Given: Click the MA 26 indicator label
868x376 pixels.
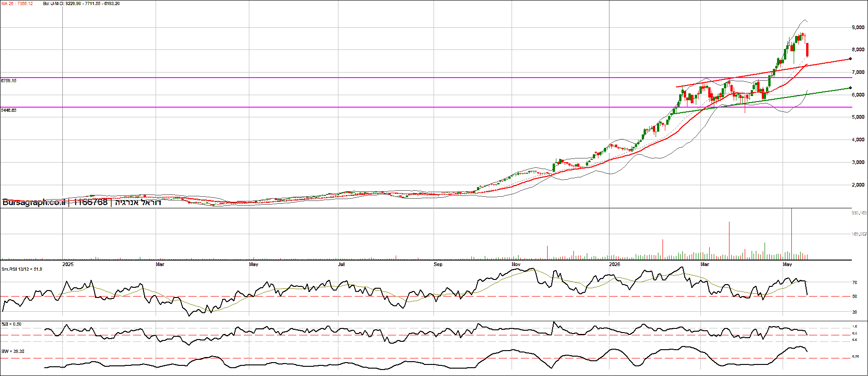Looking at the screenshot, I should [x=17, y=4].
